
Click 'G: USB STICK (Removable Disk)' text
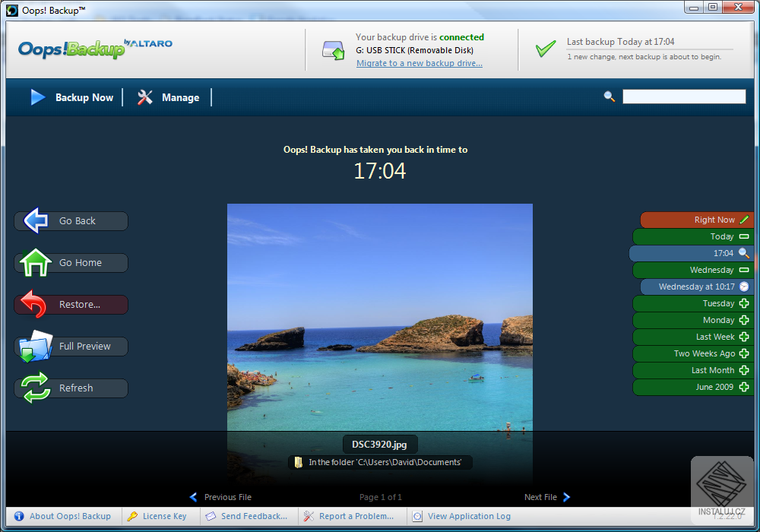[x=414, y=50]
